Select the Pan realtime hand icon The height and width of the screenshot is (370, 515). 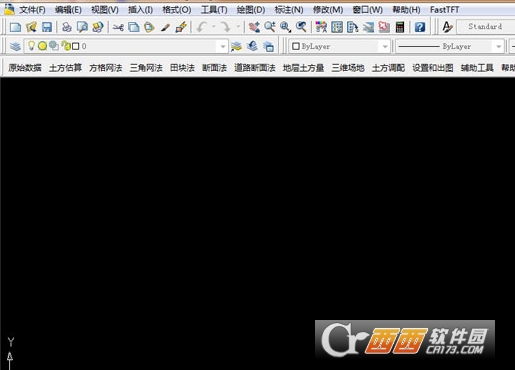(254, 27)
